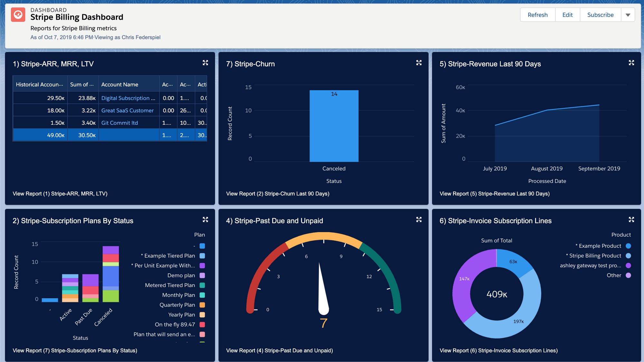The height and width of the screenshot is (362, 644).
Task: Click the dash plan legend swatch
Action: tap(202, 246)
